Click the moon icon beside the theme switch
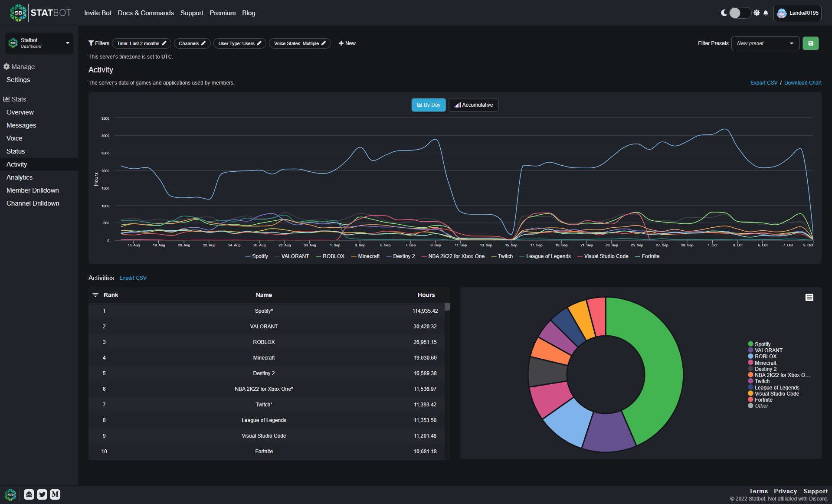The width and height of the screenshot is (832, 504). [724, 13]
